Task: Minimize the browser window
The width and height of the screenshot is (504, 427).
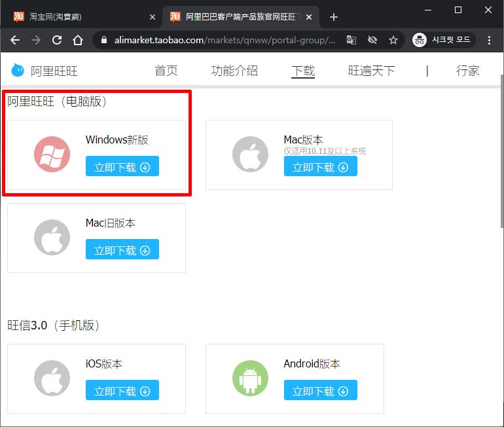Action: [x=428, y=10]
